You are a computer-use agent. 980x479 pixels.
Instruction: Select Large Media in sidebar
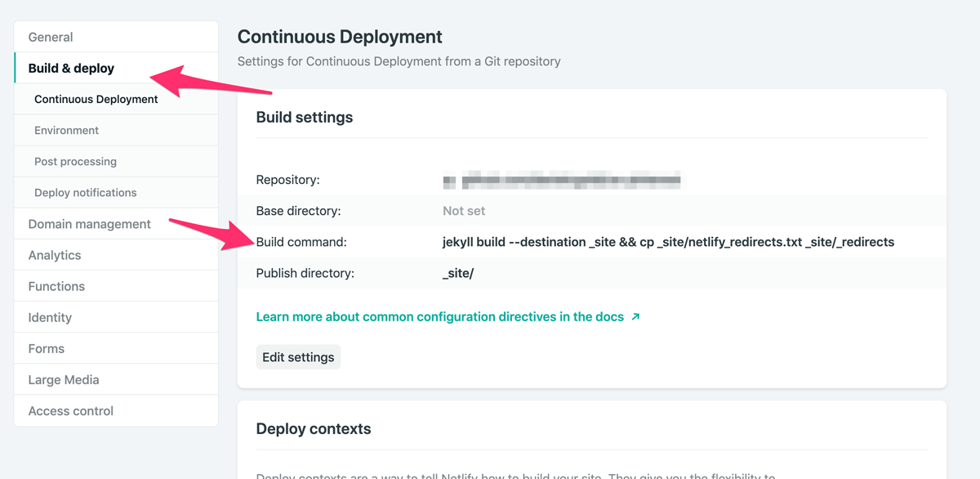(x=64, y=379)
